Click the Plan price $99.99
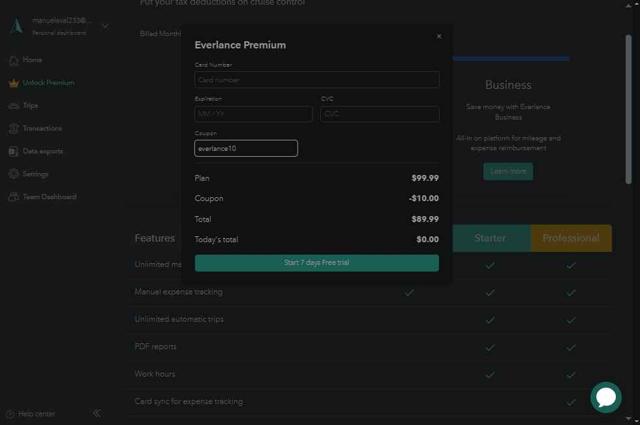Viewport: 640px width, 425px height. (425, 178)
